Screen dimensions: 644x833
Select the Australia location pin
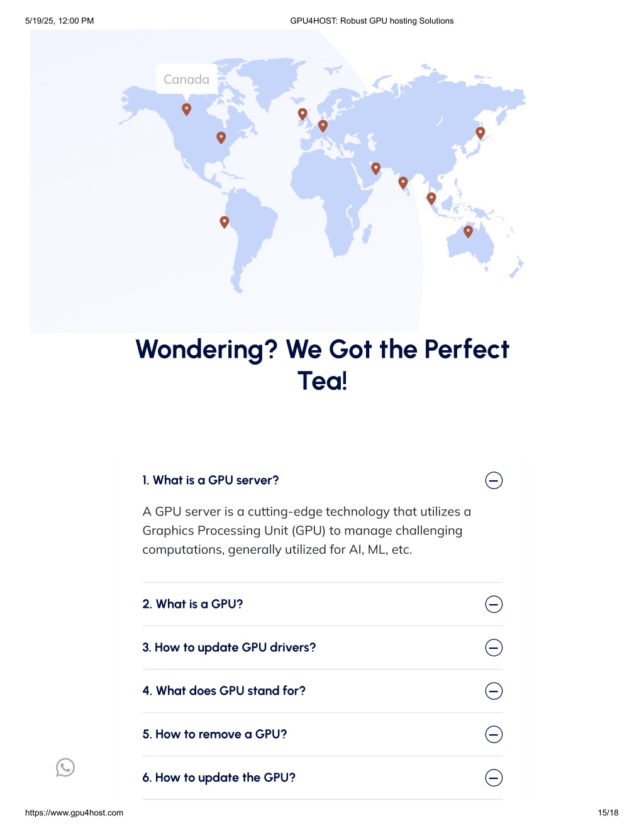tap(468, 231)
